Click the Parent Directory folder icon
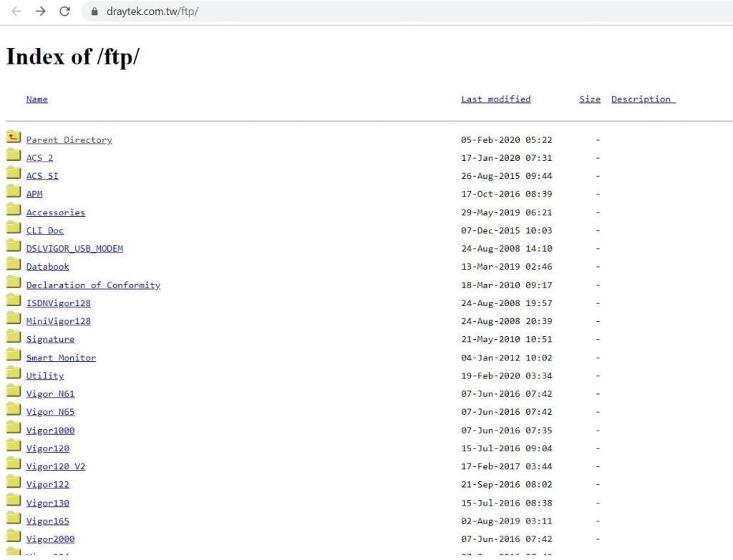Image resolution: width=733 pixels, height=560 pixels. [14, 137]
